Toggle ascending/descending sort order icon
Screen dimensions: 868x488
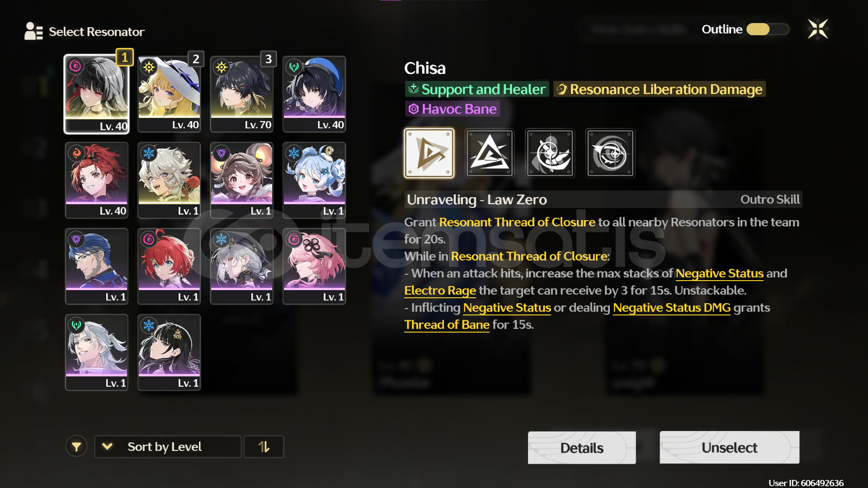coord(264,446)
